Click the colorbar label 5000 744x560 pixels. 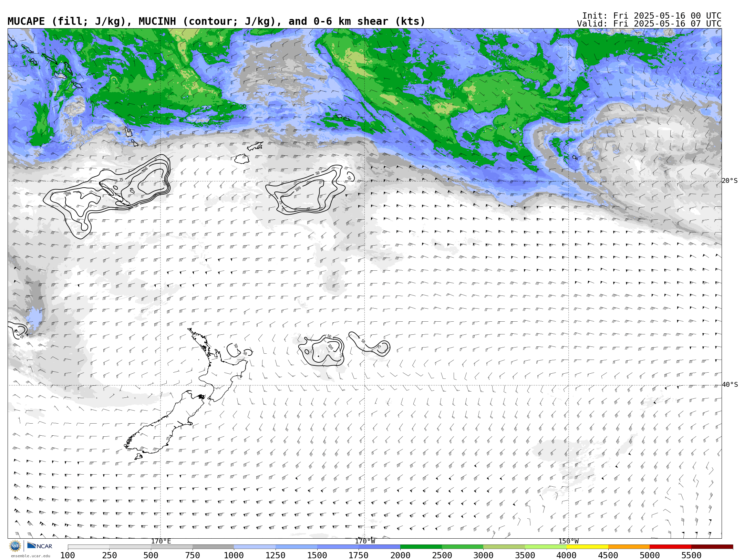[x=650, y=556]
